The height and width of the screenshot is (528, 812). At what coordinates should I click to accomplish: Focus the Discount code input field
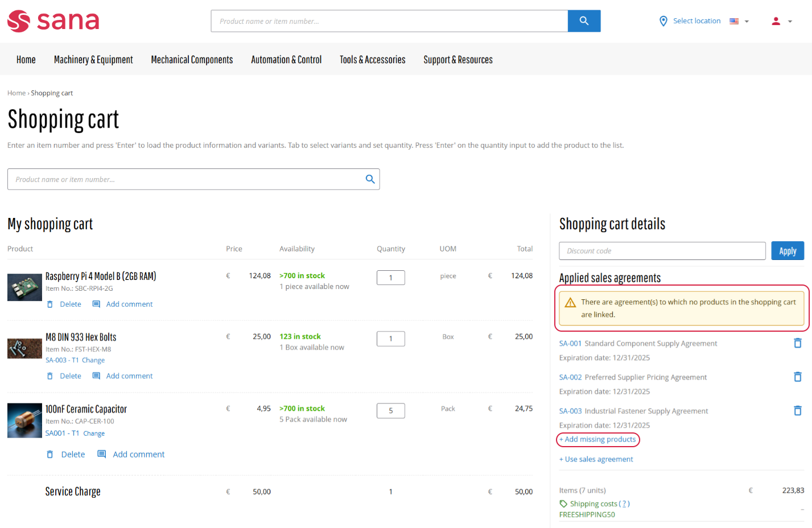coord(662,251)
